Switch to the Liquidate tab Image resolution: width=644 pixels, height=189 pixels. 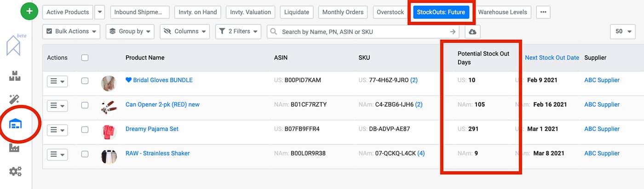[x=297, y=12]
